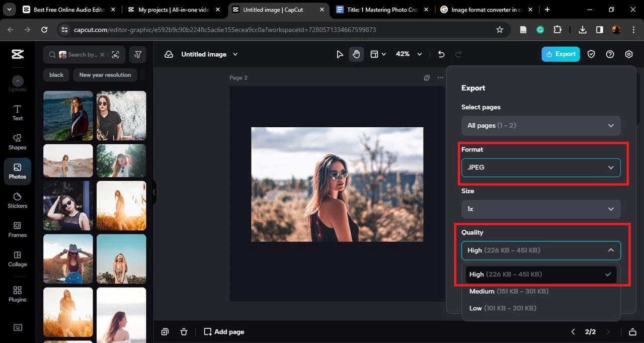The height and width of the screenshot is (343, 644).
Task: Delete the page using trash icon
Action: (184, 332)
